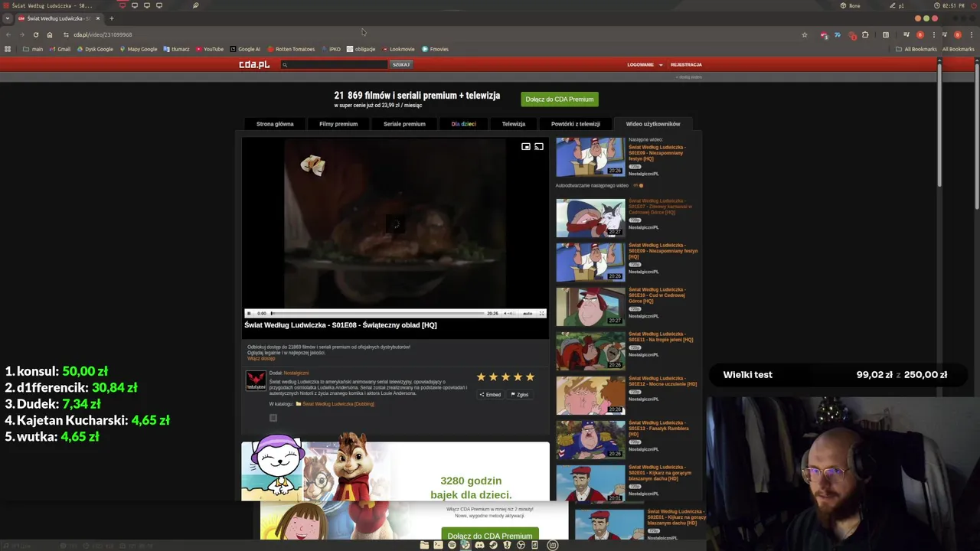Image resolution: width=980 pixels, height=551 pixels.
Task: Click the REJESTRACJA link
Action: [x=686, y=64]
